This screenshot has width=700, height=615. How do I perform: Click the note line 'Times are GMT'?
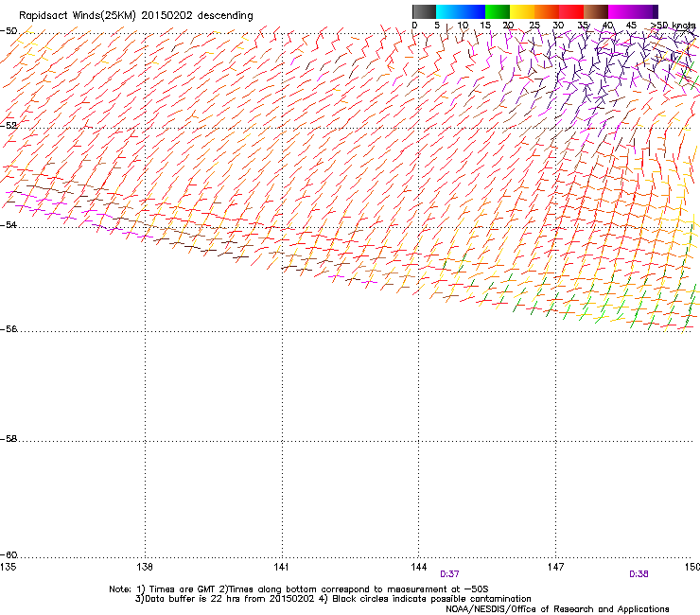coord(183,589)
